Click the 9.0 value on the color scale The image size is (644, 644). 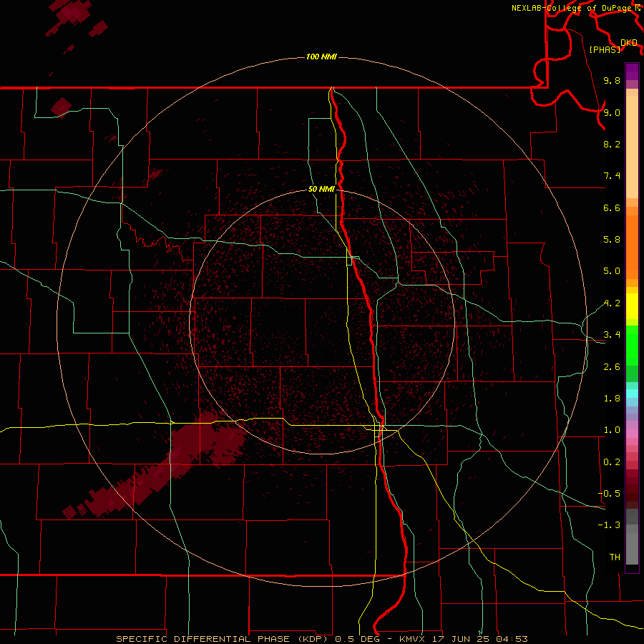click(612, 112)
